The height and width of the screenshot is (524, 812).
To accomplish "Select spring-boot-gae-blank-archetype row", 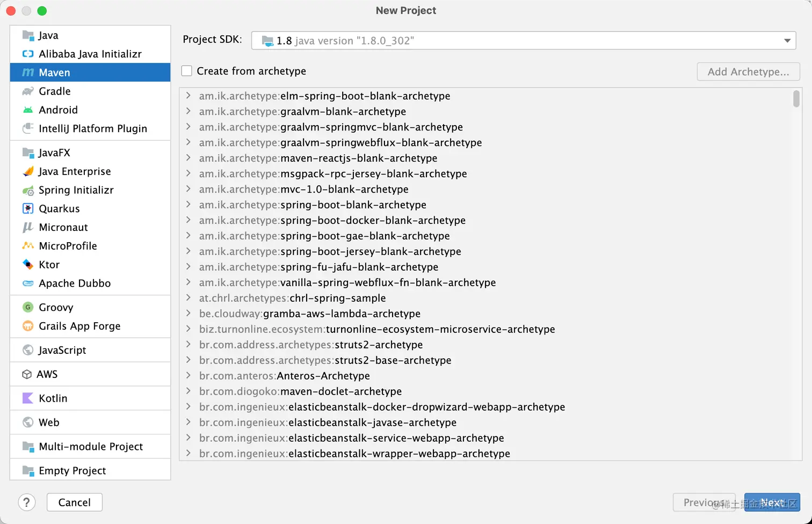I will [486, 236].
